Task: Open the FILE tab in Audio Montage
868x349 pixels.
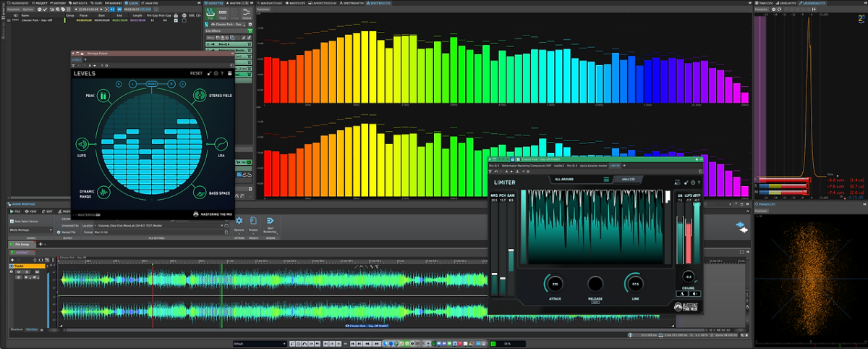Action: 17,211
